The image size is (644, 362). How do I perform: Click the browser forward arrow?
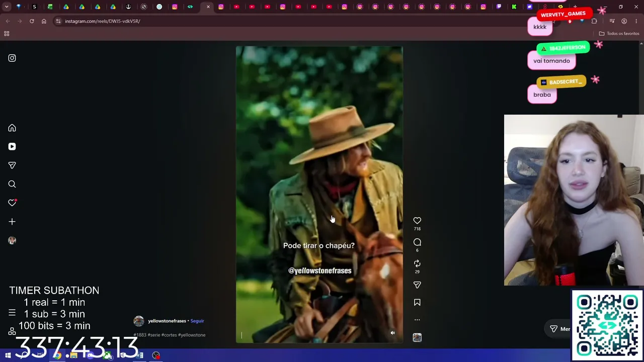pyautogui.click(x=20, y=21)
